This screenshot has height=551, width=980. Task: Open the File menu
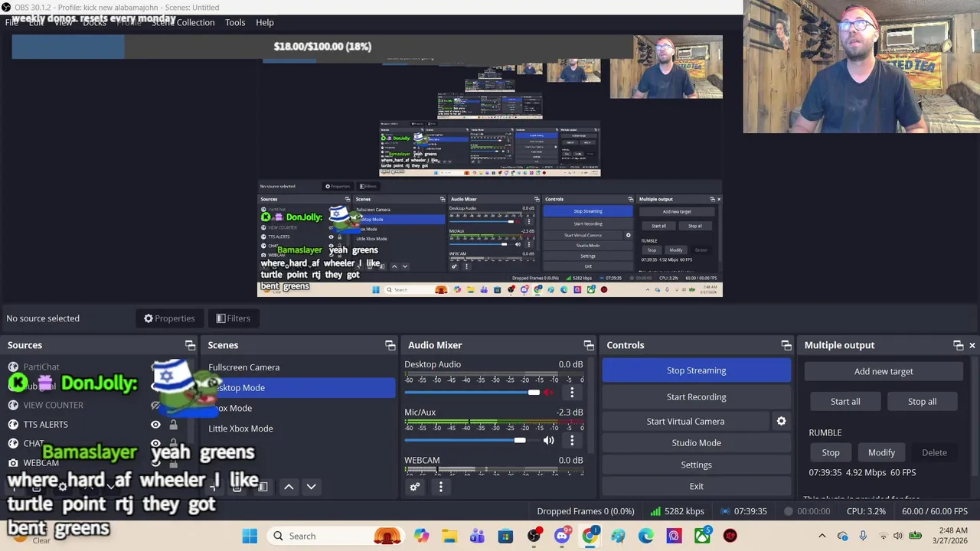coord(11,22)
